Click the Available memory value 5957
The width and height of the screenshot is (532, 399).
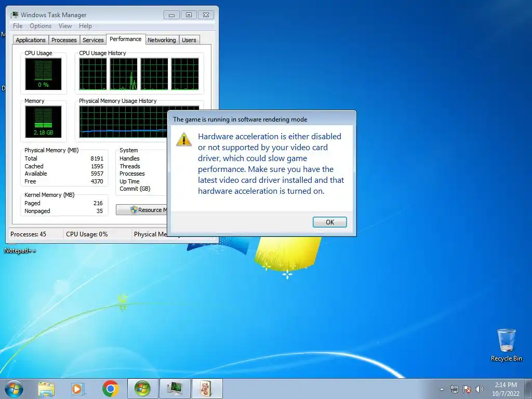(97, 174)
